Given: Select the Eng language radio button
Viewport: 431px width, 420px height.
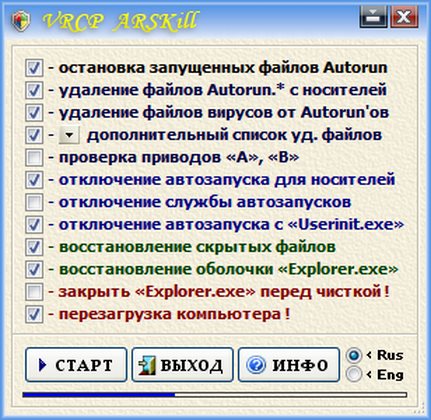Looking at the screenshot, I should pos(354,374).
